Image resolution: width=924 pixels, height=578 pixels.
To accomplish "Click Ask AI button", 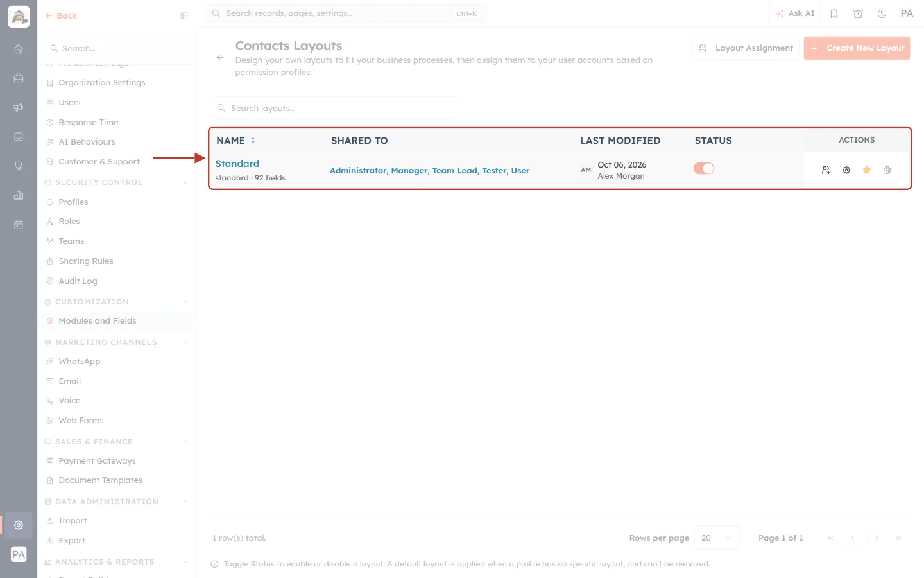I will click(x=794, y=13).
